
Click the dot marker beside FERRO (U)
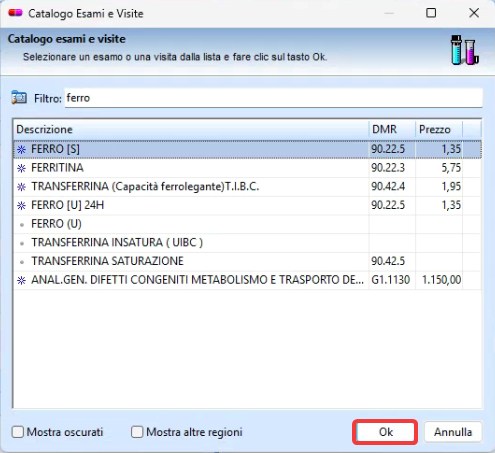22,225
